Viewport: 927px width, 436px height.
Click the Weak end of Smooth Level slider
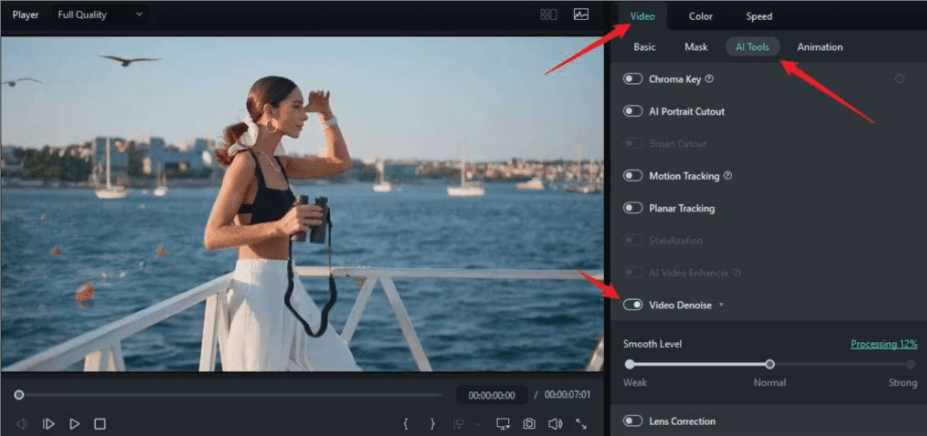pyautogui.click(x=630, y=364)
